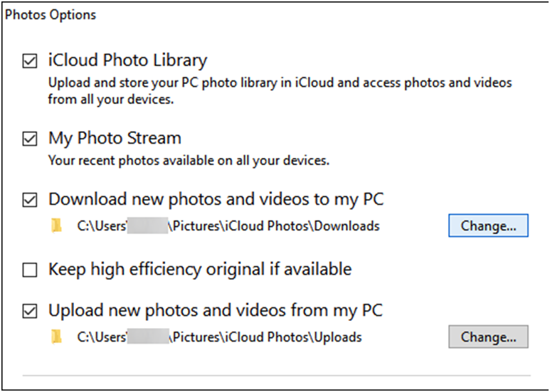
Task: Click "Upload new photos and videos" label
Action: pos(215,310)
